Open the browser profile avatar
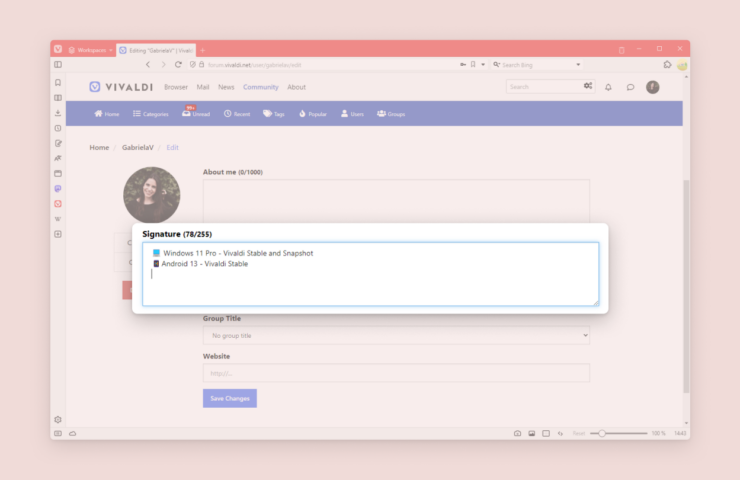Image resolution: width=740 pixels, height=480 pixels. (682, 65)
